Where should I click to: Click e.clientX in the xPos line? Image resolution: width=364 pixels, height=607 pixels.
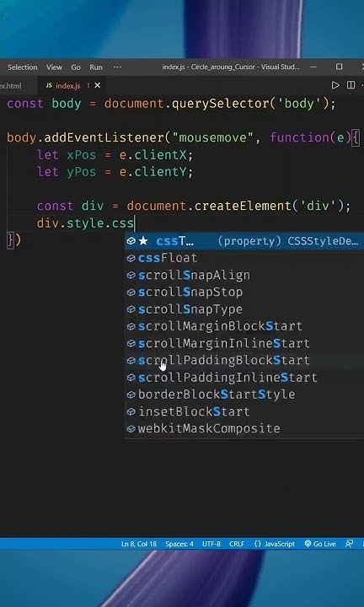tap(153, 155)
